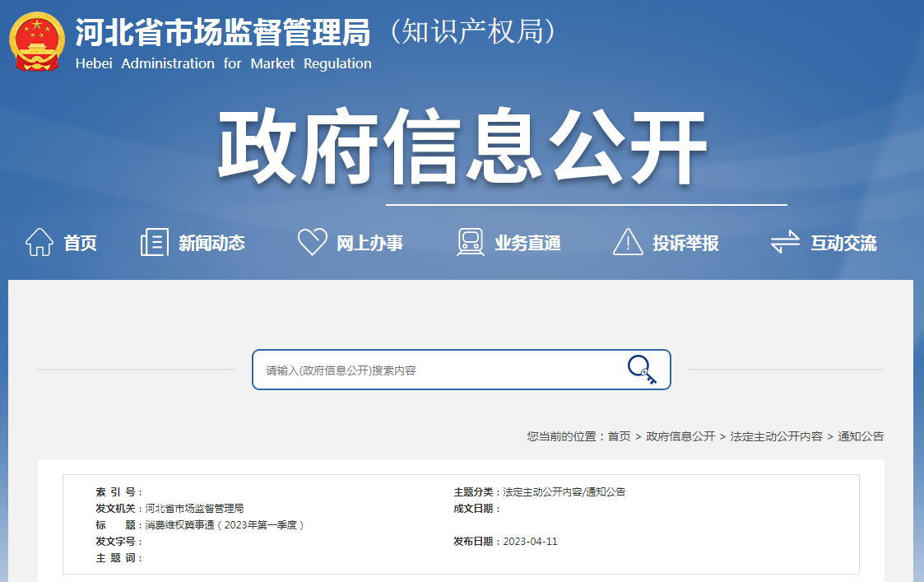The image size is (924, 582).
Task: Click the train icon for 业务直通
Action: (471, 243)
